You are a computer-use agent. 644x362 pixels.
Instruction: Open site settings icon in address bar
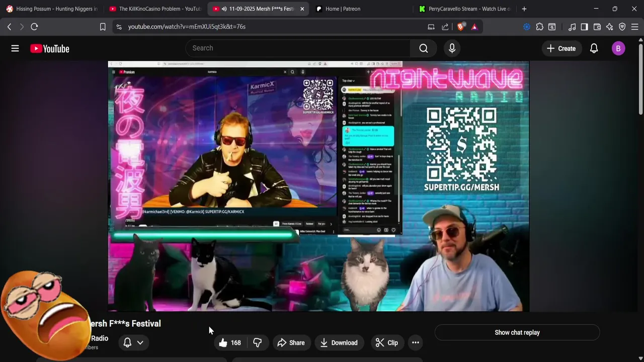pyautogui.click(x=119, y=27)
